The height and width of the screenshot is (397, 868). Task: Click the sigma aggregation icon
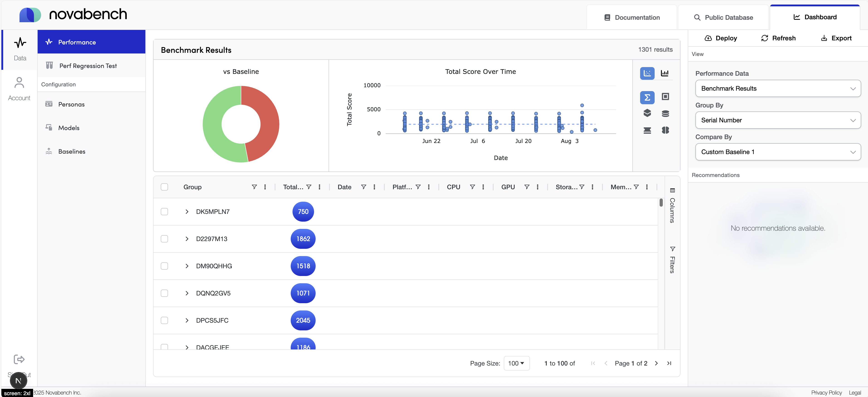pyautogui.click(x=647, y=97)
